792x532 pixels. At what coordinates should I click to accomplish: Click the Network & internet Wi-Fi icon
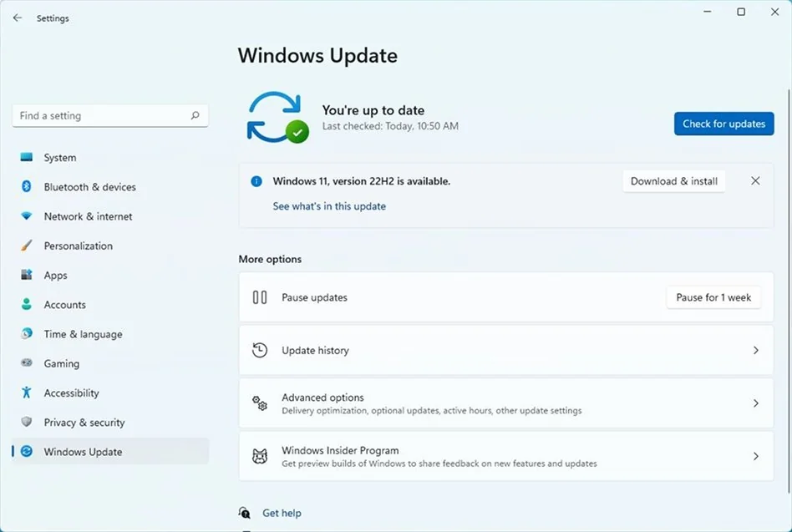coord(27,216)
